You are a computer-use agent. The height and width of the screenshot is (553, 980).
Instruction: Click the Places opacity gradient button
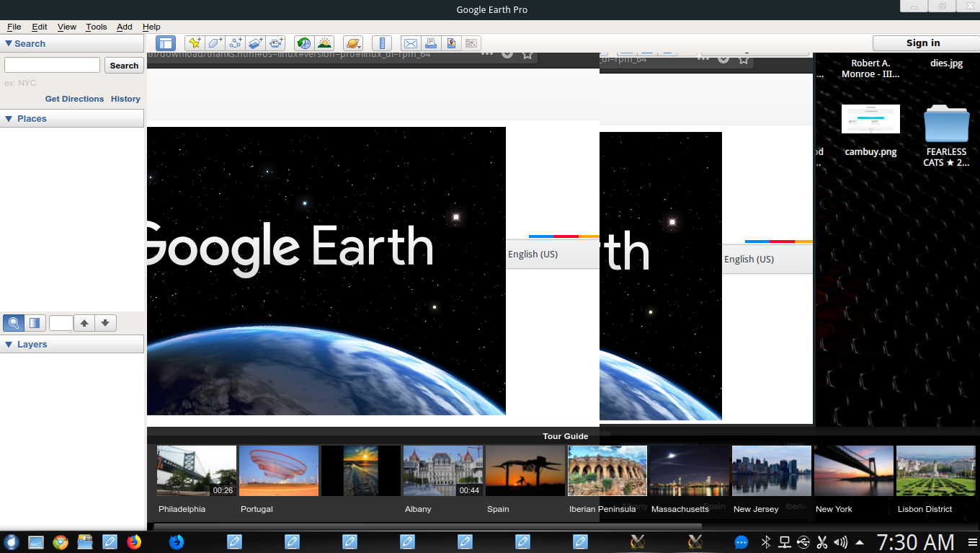click(x=34, y=323)
